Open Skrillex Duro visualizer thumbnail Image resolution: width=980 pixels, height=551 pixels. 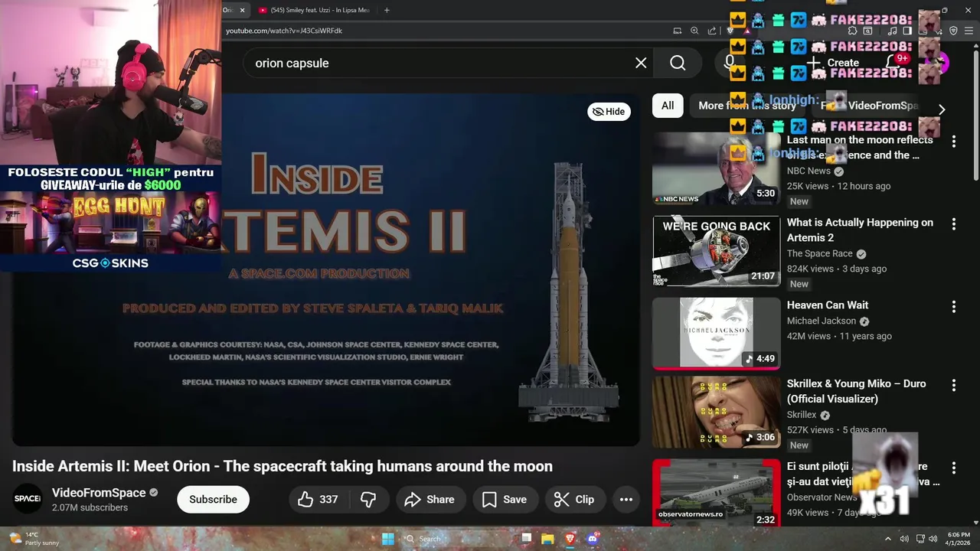(716, 412)
